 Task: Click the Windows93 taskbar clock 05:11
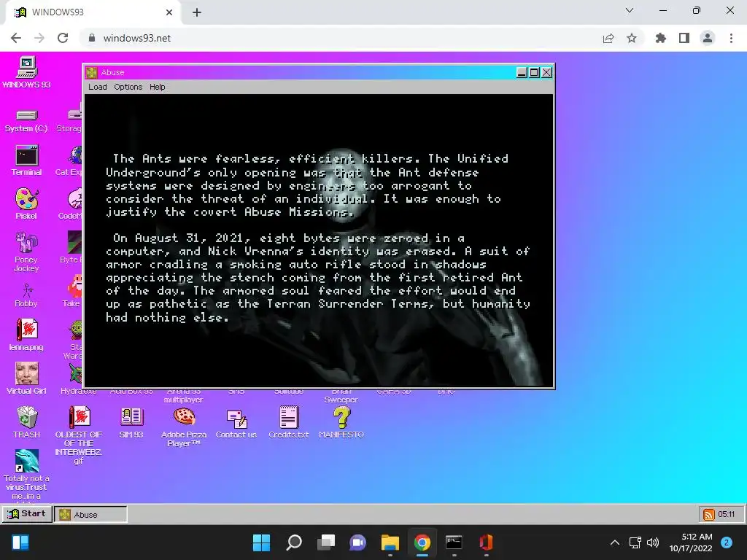(x=726, y=514)
